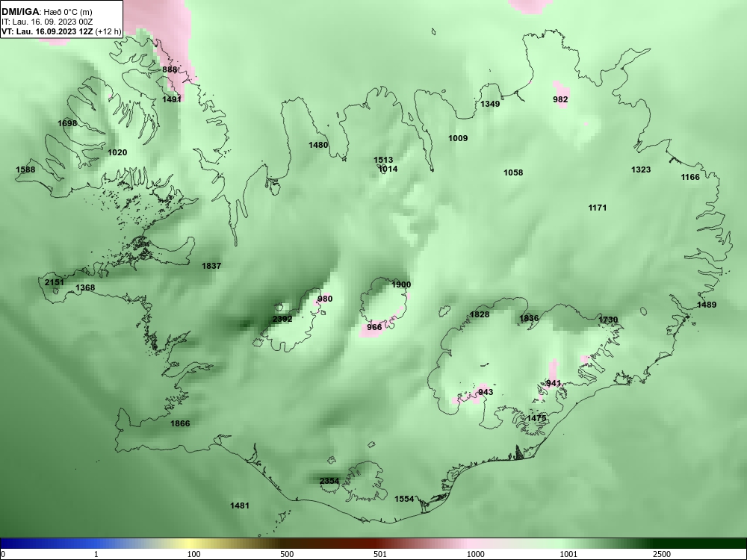Click the map value 1513
Viewport: 747px width, 560px height.
click(383, 160)
